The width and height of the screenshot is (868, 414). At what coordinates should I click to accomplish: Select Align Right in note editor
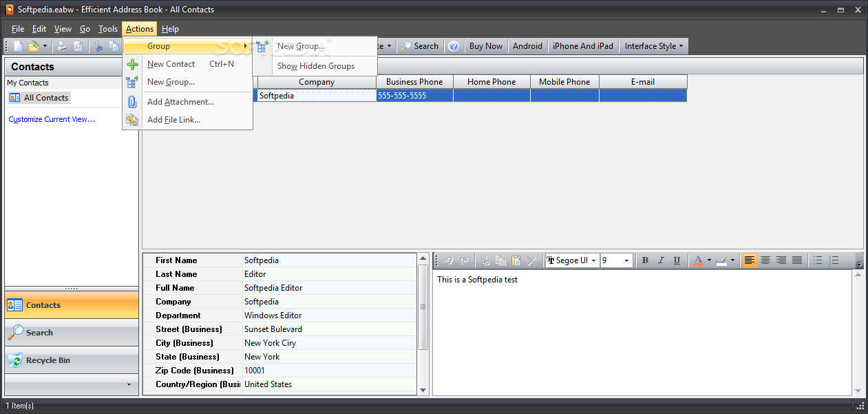781,260
